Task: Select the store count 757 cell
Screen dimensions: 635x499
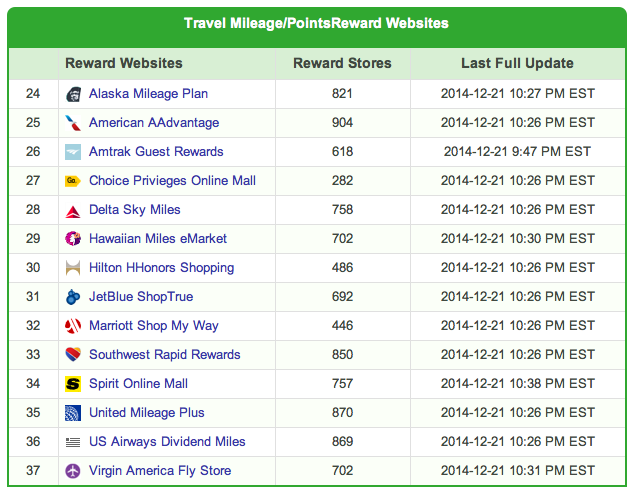Action: coord(342,384)
